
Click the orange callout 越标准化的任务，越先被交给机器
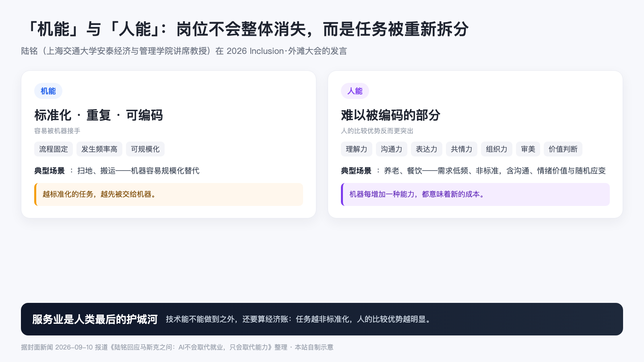click(169, 194)
